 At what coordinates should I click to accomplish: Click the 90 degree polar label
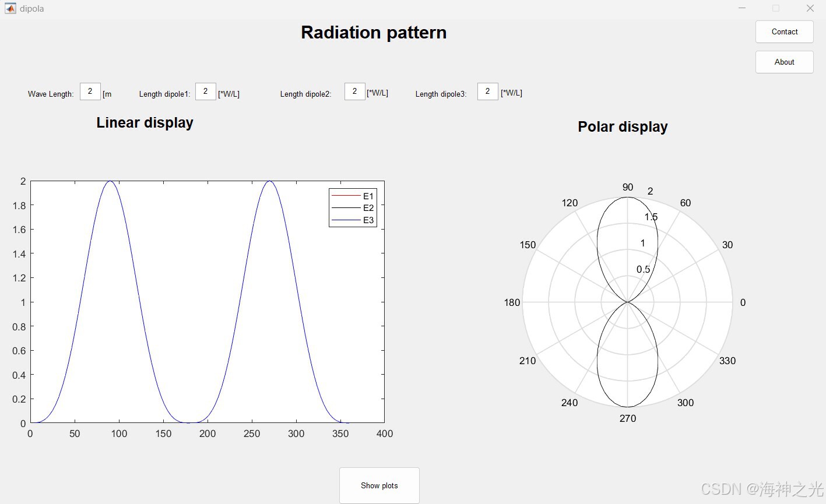pos(627,187)
